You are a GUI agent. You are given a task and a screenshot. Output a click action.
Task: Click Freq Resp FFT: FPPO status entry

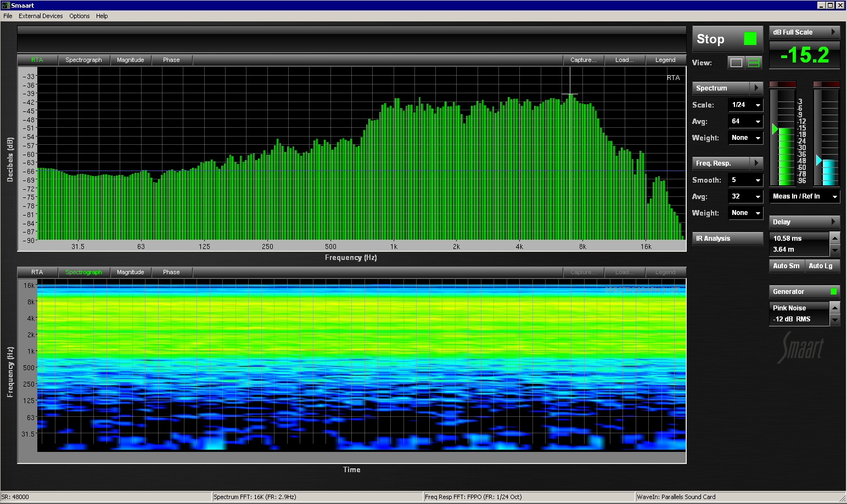(x=529, y=497)
